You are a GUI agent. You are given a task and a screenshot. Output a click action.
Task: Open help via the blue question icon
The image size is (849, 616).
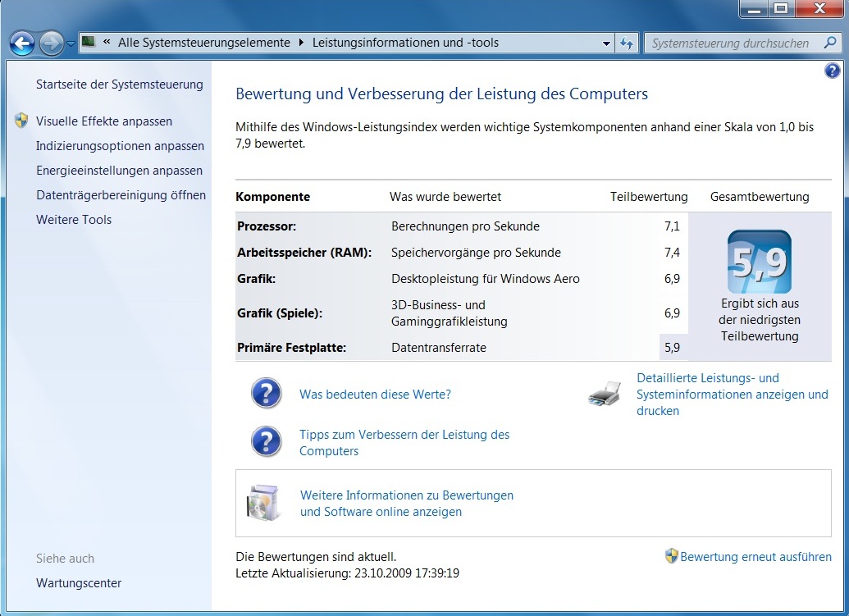(x=833, y=71)
